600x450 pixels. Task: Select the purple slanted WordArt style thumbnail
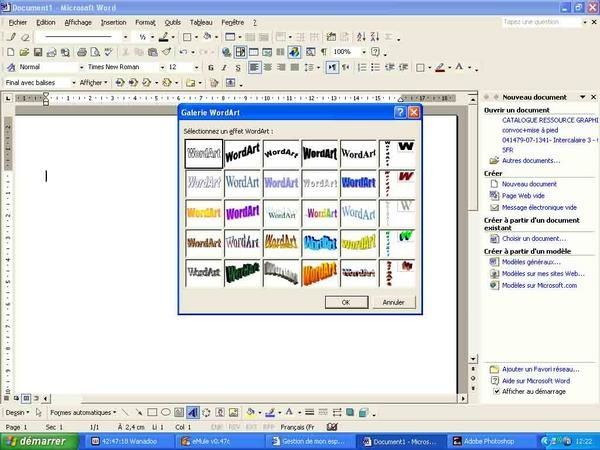[x=243, y=213]
